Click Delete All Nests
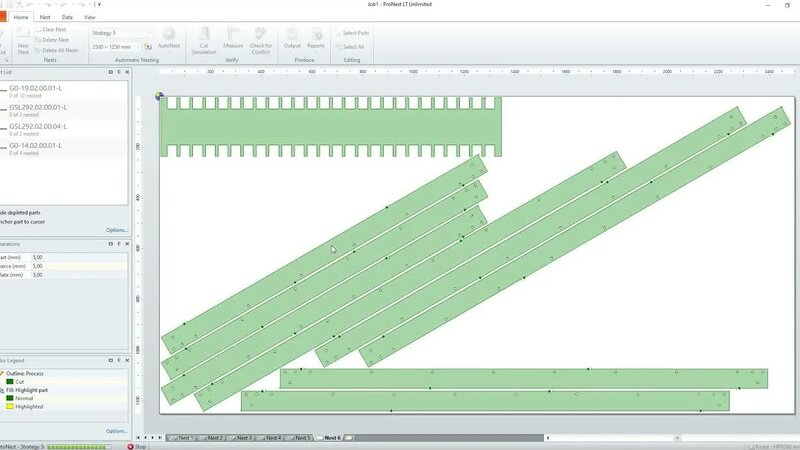 [x=57, y=51]
